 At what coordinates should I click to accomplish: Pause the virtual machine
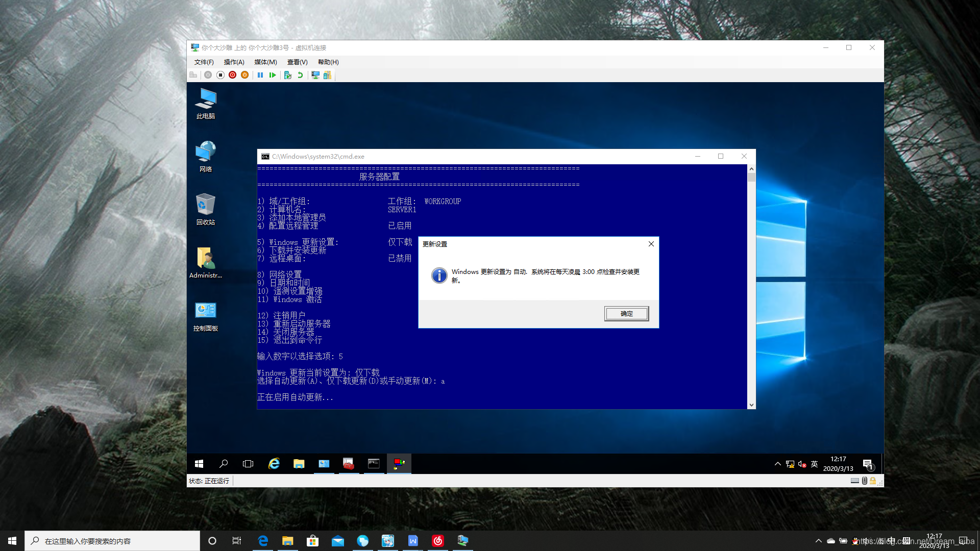pyautogui.click(x=260, y=75)
